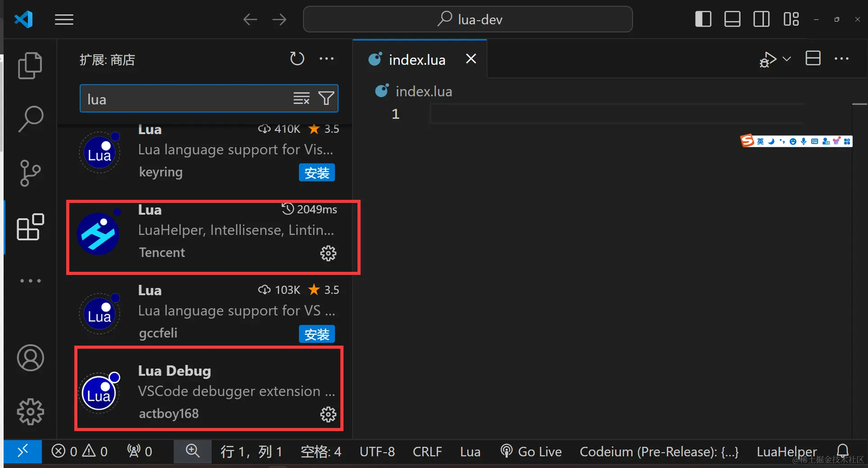The image size is (868, 468).
Task: Open the customize layout dropdown
Action: (791, 19)
